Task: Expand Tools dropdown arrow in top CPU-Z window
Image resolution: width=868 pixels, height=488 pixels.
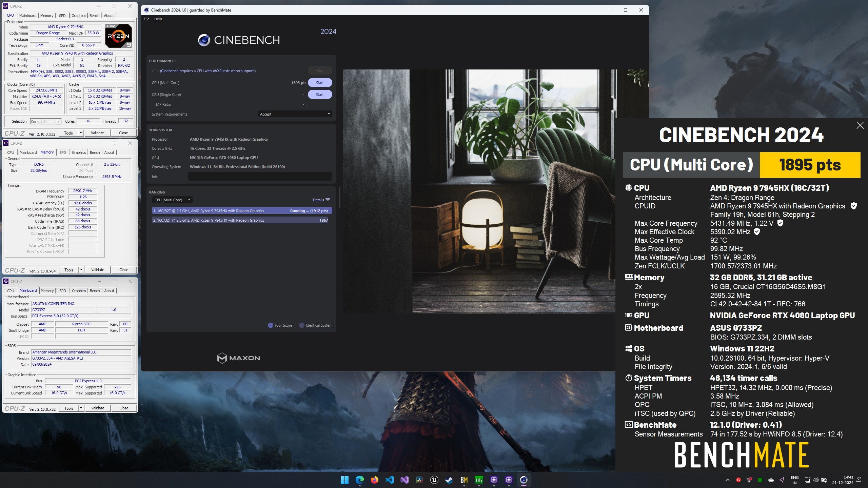Action: [x=81, y=133]
